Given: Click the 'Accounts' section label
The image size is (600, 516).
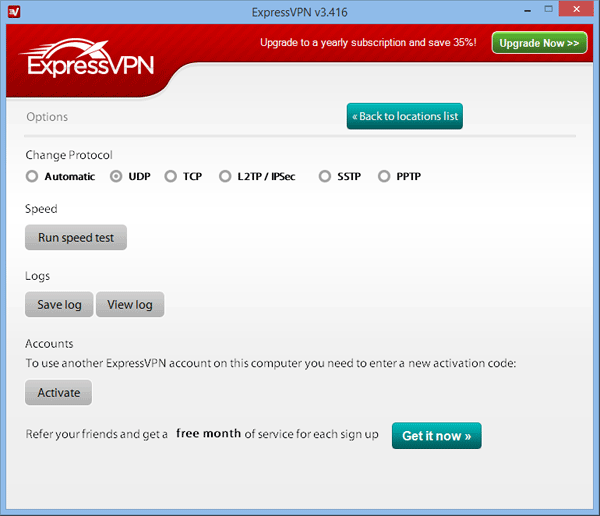Looking at the screenshot, I should (x=49, y=344).
